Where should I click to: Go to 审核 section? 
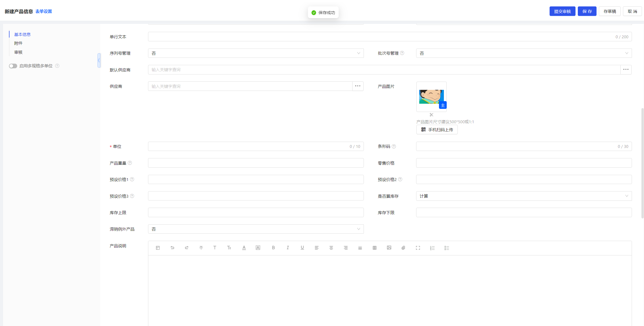[18, 52]
